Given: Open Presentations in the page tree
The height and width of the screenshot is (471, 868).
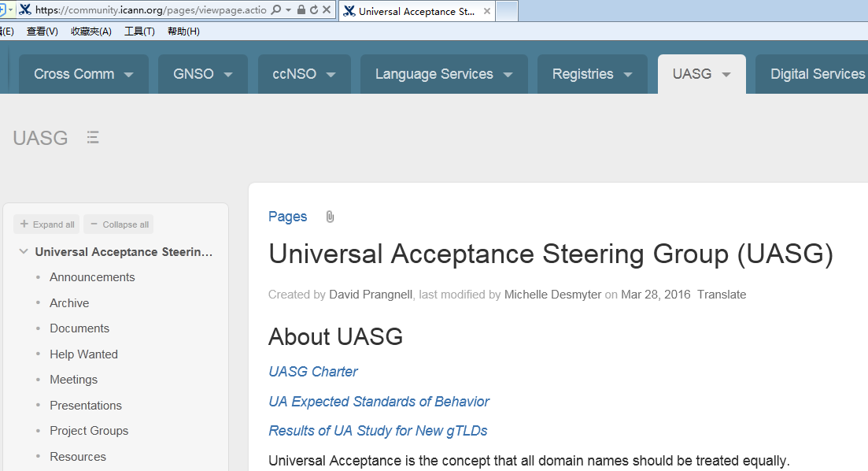Looking at the screenshot, I should [x=86, y=406].
